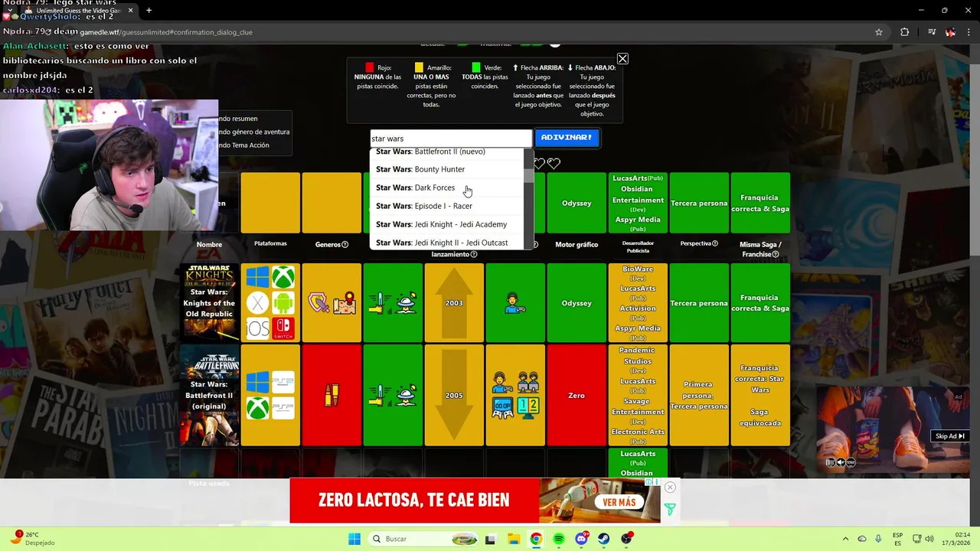Screen dimensions: 980x551
Task: Select Star Wars: Bounty Hunter suggestion
Action: (x=446, y=169)
